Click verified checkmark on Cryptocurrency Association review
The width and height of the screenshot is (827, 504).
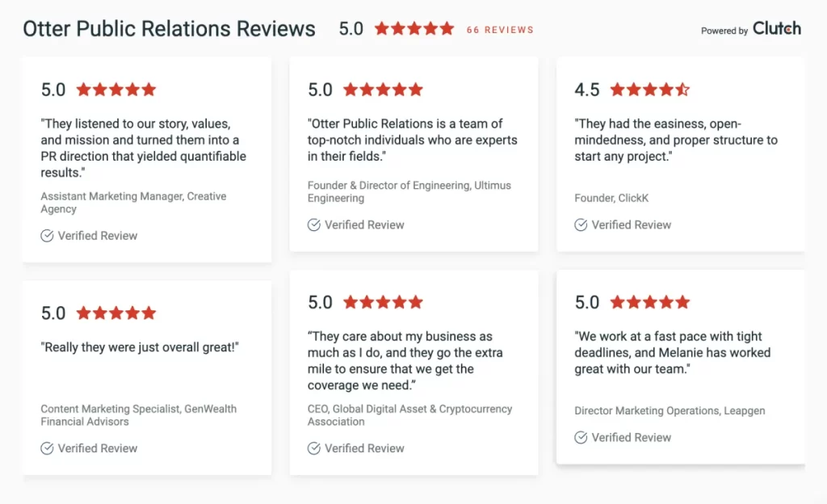pyautogui.click(x=314, y=448)
